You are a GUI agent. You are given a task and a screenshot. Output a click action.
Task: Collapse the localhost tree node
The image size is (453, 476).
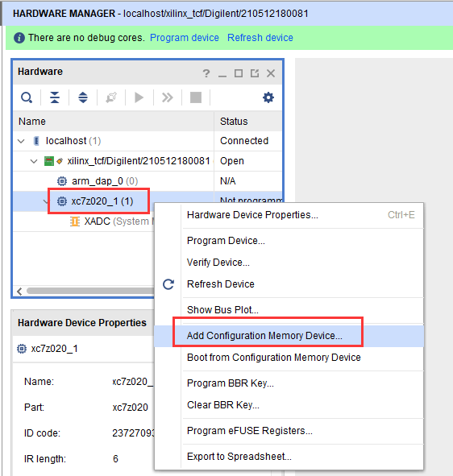pyautogui.click(x=21, y=141)
